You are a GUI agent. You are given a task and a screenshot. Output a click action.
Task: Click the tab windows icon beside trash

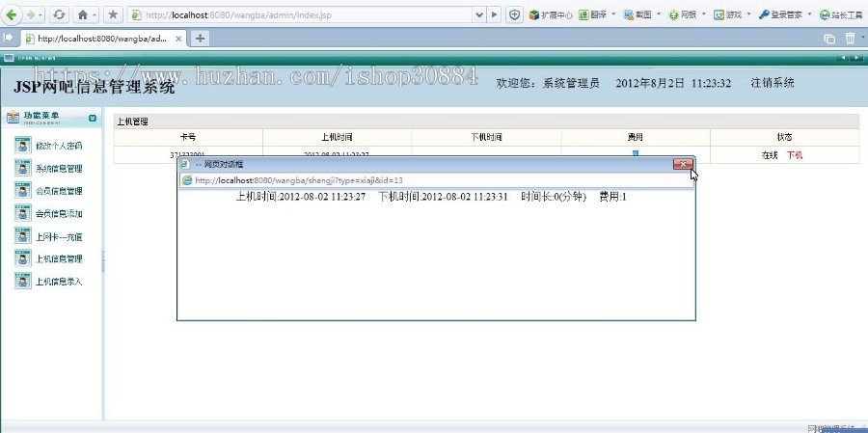point(829,39)
